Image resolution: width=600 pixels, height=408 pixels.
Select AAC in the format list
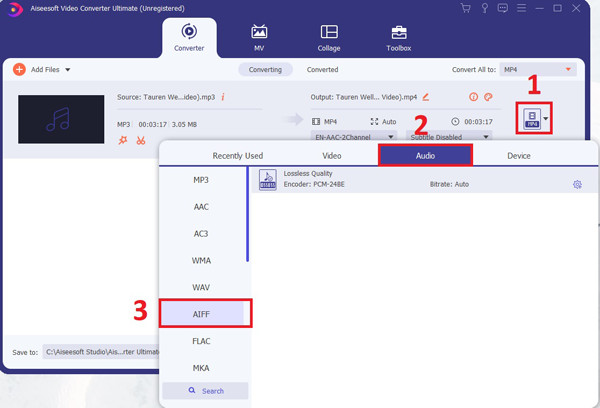[201, 207]
